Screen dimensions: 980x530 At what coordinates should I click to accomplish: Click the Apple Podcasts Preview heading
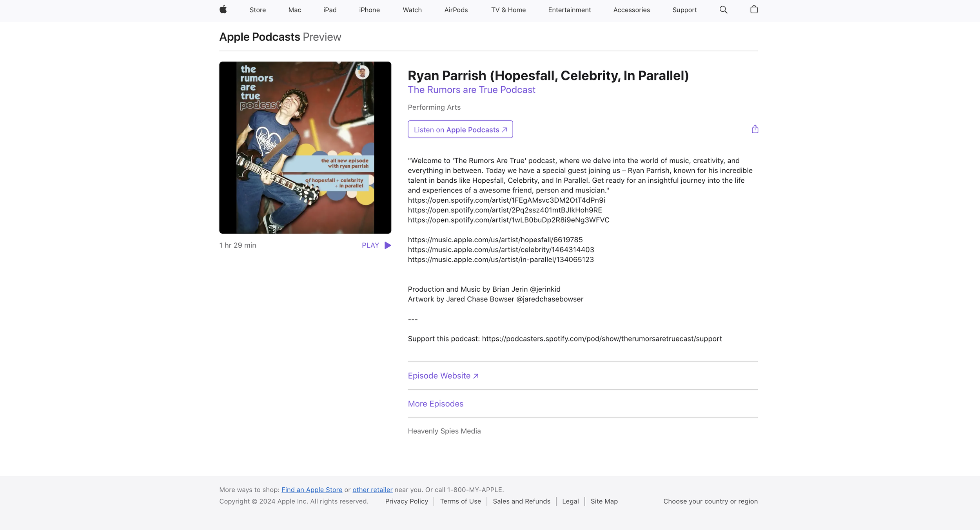[x=280, y=37]
